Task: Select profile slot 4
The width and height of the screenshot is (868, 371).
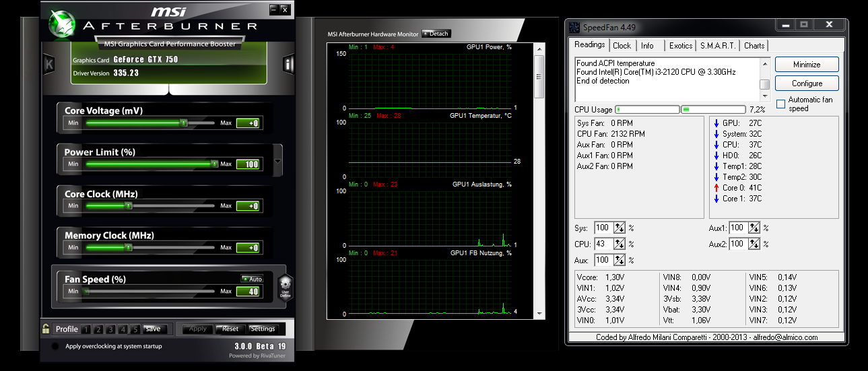Action: (x=123, y=329)
